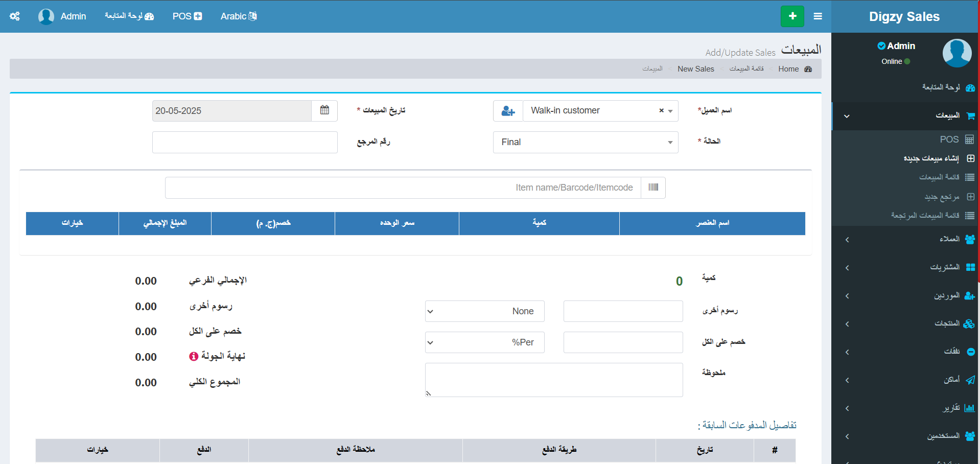Screen dimensions: 980x464
Task: Click the green plus button
Action: click(x=792, y=16)
